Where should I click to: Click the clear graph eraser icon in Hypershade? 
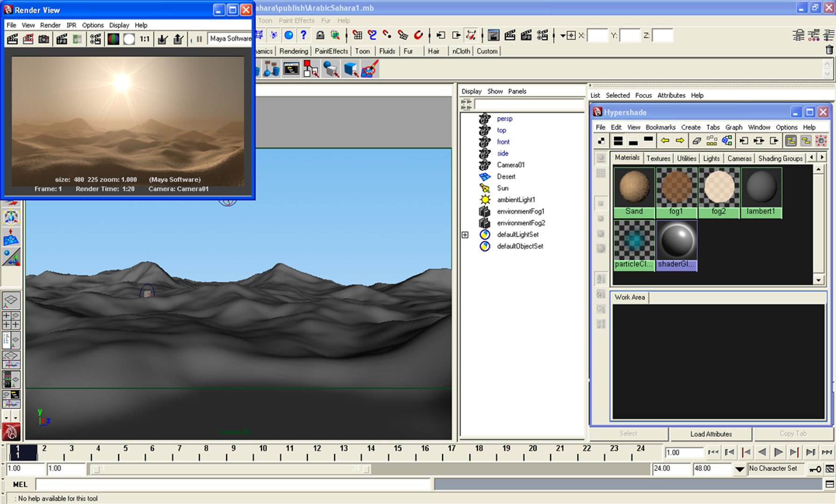(x=696, y=140)
